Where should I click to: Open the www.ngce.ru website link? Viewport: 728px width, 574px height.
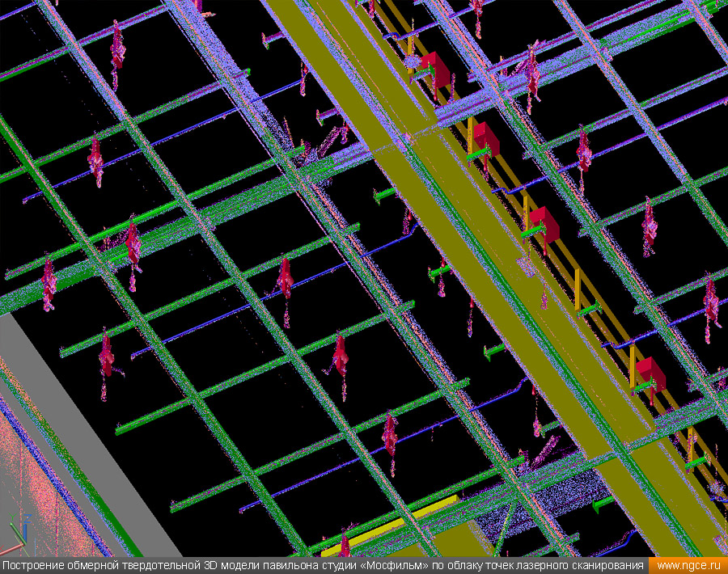pos(688,566)
